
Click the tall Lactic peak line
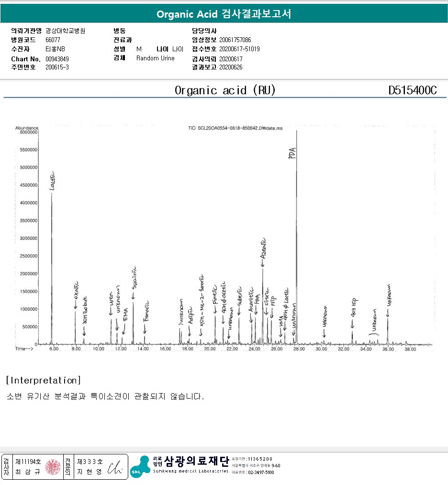click(x=52, y=268)
